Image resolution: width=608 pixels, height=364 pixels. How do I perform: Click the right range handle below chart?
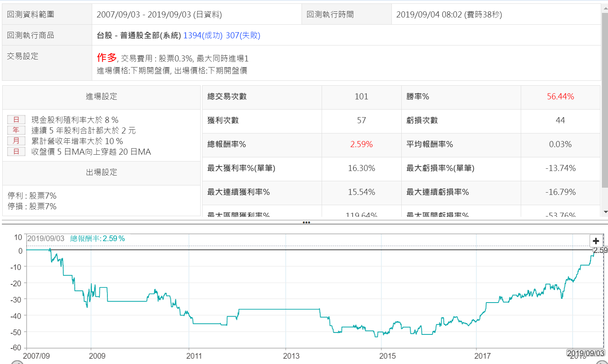click(602, 362)
